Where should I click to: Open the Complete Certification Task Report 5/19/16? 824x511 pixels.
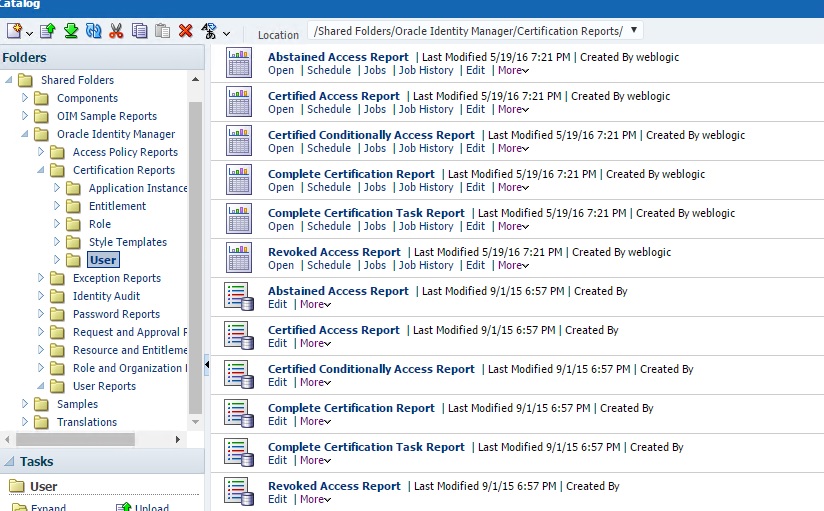pos(281,226)
